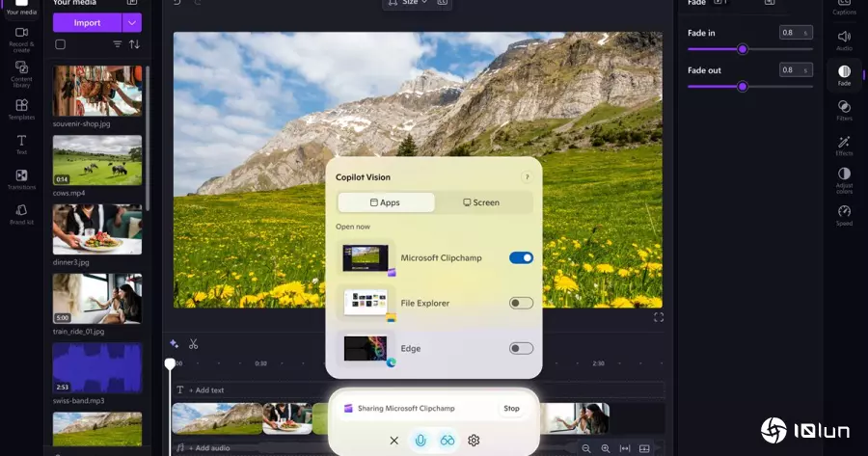This screenshot has height=456, width=868.
Task: Select the swiss-band.mp3 thumbnail
Action: pos(97,367)
